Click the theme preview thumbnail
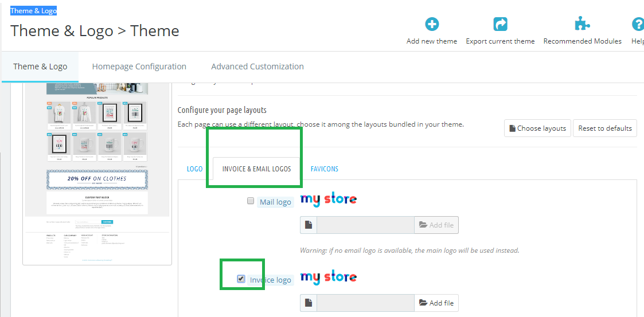The height and width of the screenshot is (317, 644). coord(97,173)
